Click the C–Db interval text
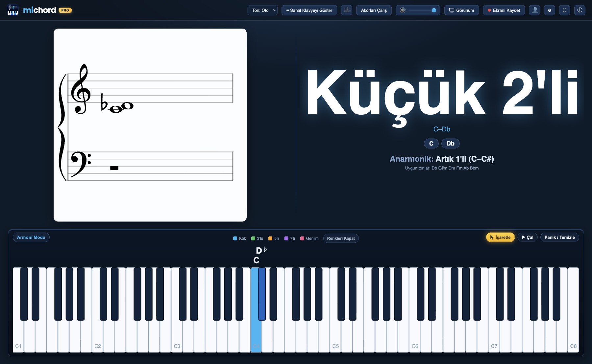This screenshot has width=592, height=364. click(442, 129)
